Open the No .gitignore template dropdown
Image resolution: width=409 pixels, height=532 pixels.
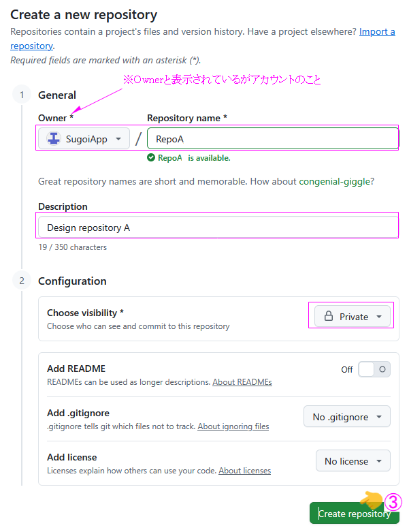(x=346, y=417)
